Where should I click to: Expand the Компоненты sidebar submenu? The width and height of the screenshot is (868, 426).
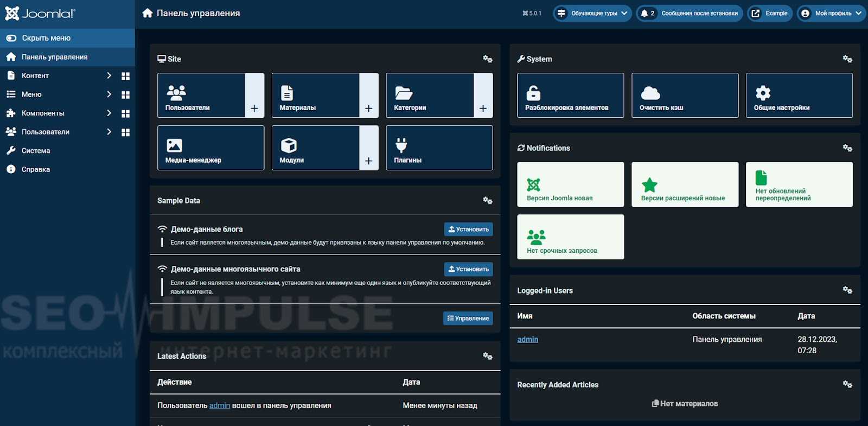109,113
